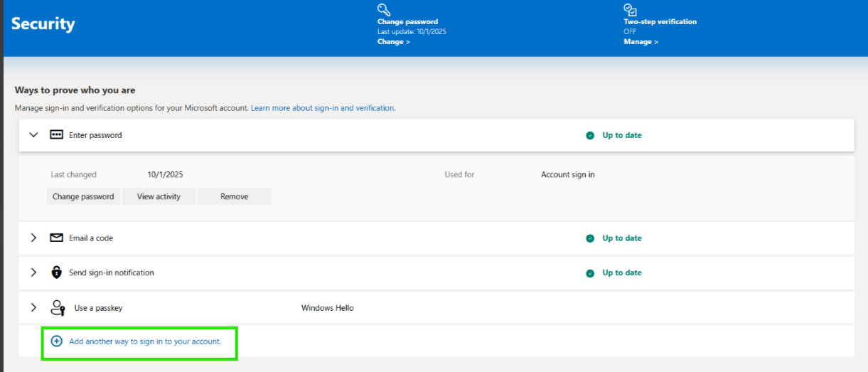Click the OFF status under Two-step verification
The width and height of the screenshot is (868, 372).
tap(630, 32)
